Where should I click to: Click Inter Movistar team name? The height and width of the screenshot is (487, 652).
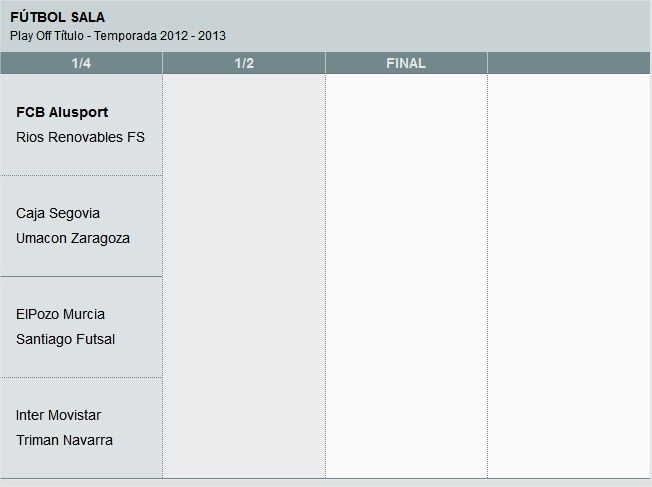(x=58, y=415)
